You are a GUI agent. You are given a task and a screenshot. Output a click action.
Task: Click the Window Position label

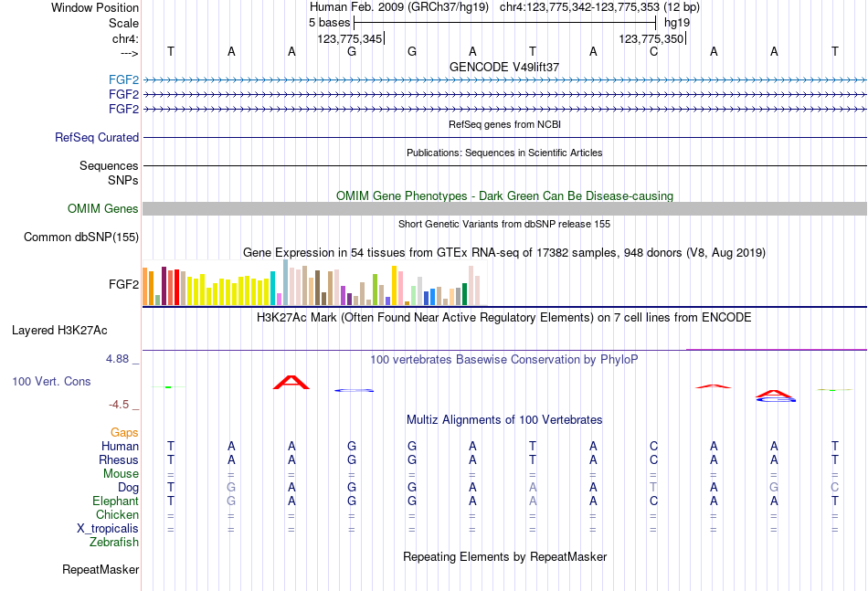pyautogui.click(x=95, y=7)
